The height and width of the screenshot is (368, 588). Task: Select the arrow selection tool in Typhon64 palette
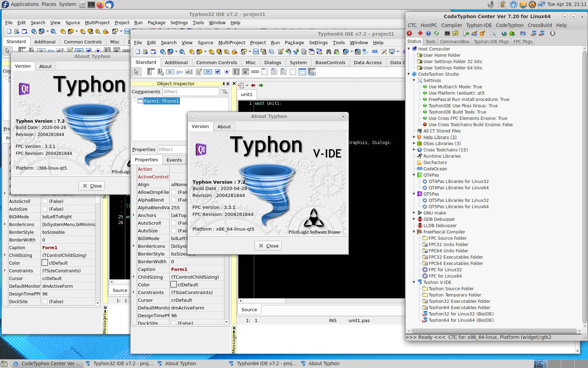pyautogui.click(x=136, y=72)
